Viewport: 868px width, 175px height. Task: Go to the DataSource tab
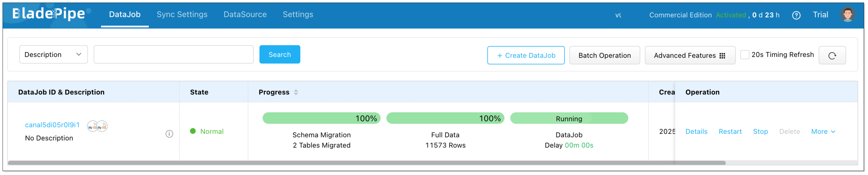coord(245,14)
